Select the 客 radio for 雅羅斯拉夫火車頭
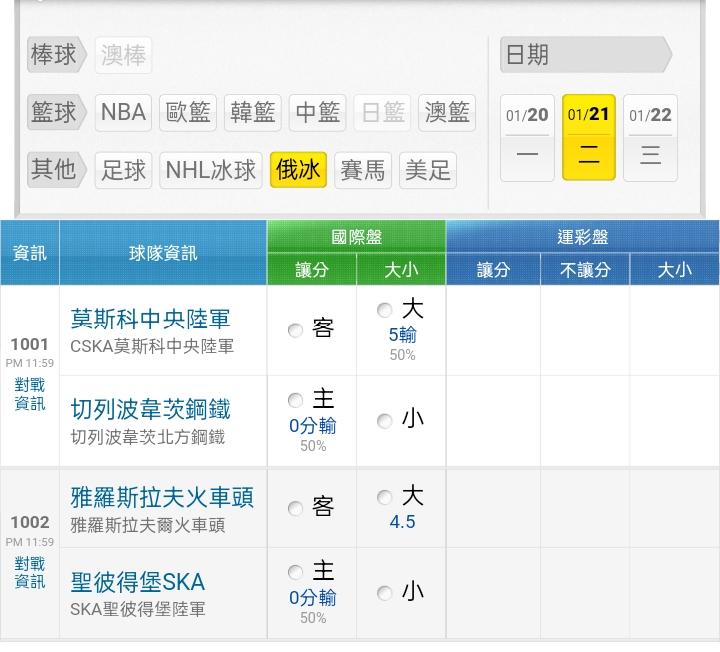 point(296,509)
